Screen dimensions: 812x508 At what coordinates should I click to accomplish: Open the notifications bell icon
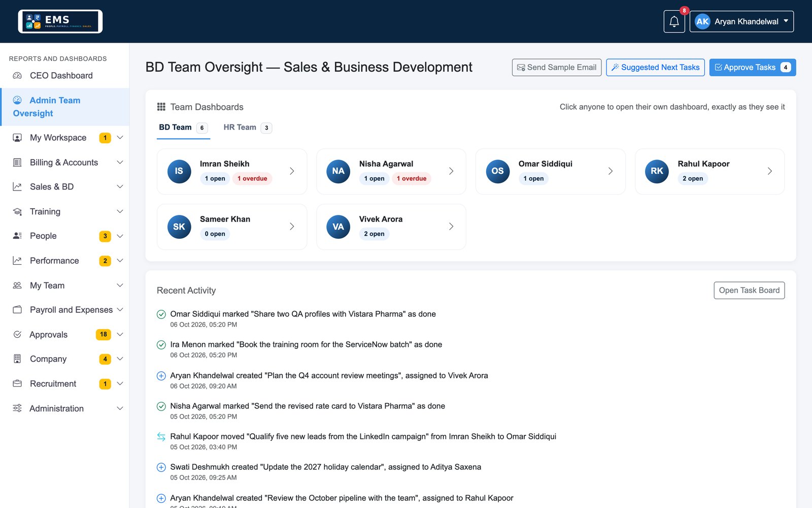point(674,21)
